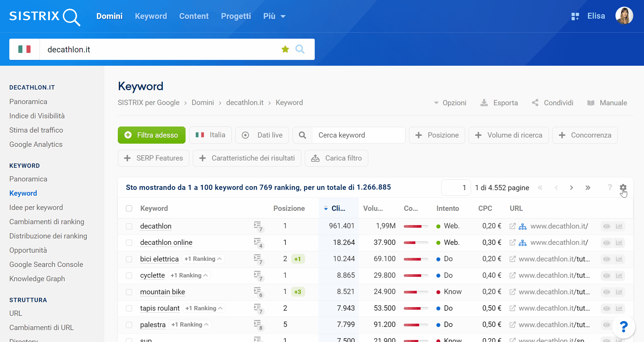This screenshot has width=644, height=342.
Task: Click the page number input box
Action: tap(456, 188)
